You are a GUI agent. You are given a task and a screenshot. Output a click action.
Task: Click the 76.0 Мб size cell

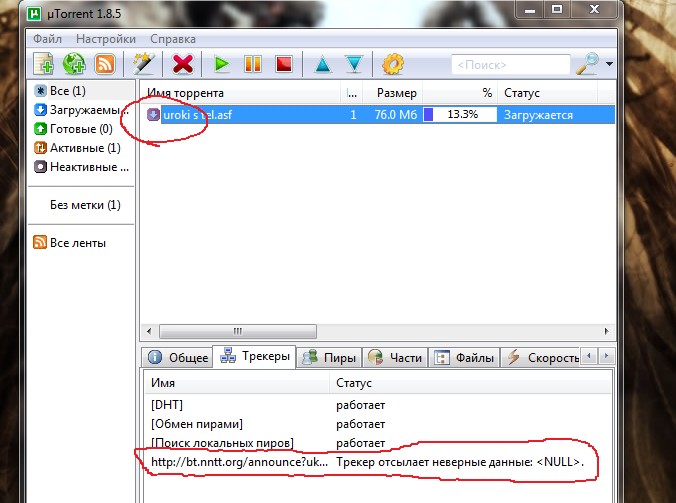[395, 115]
